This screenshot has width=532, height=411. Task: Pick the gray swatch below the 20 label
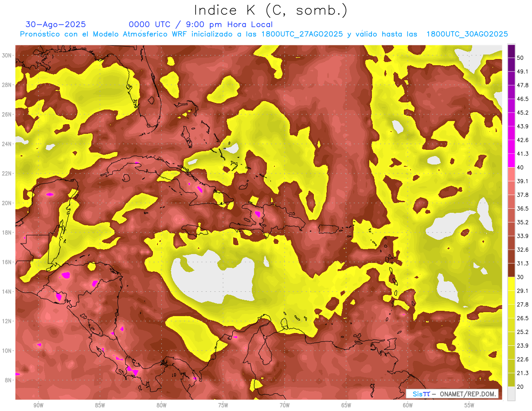click(511, 394)
